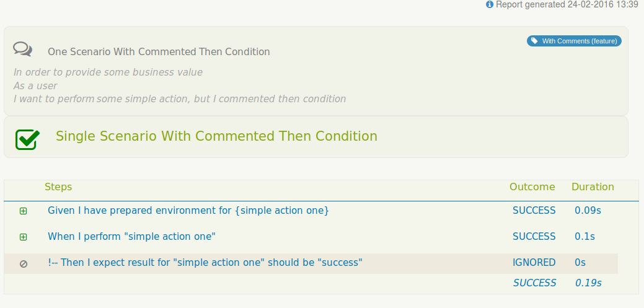This screenshot has width=644, height=308.
Task: Click the SUCCESS outcome of Given step
Action: point(534,211)
